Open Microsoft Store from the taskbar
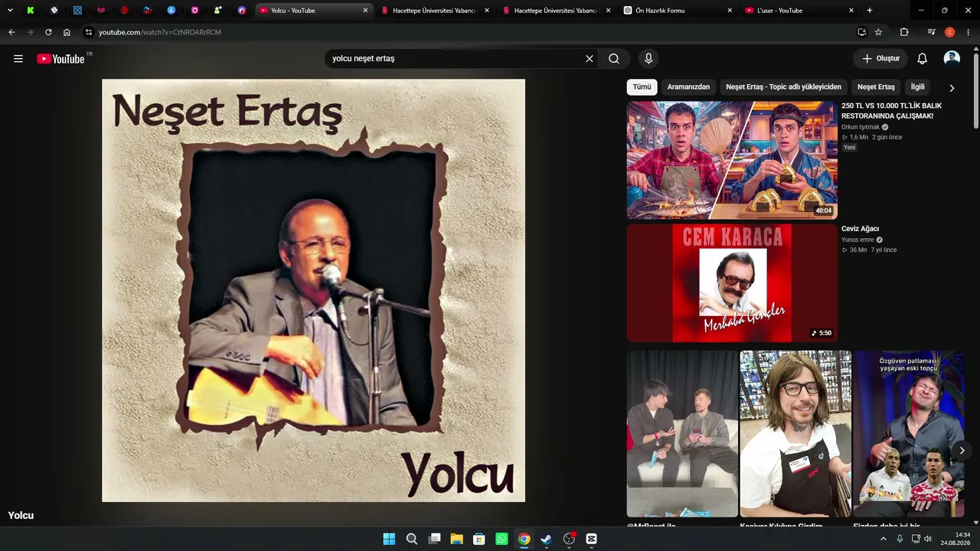 479,539
